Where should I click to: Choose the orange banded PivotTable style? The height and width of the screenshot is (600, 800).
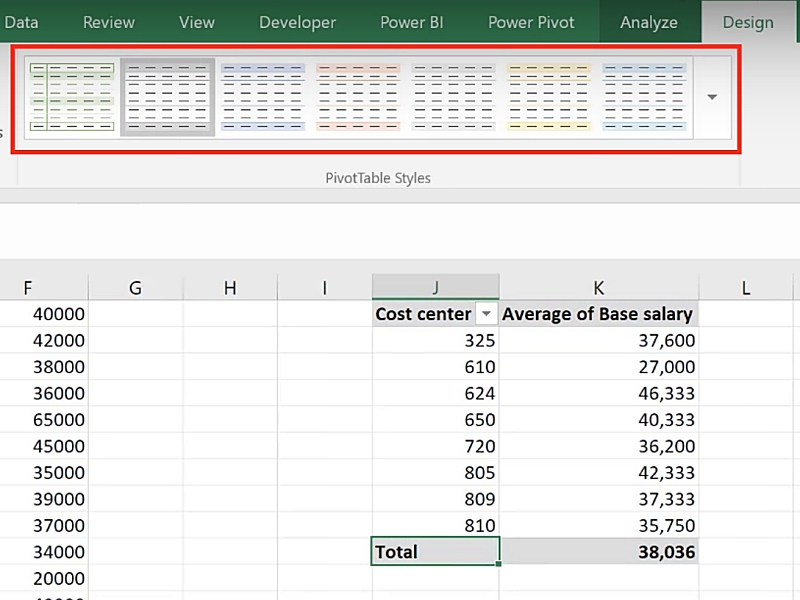[358, 97]
